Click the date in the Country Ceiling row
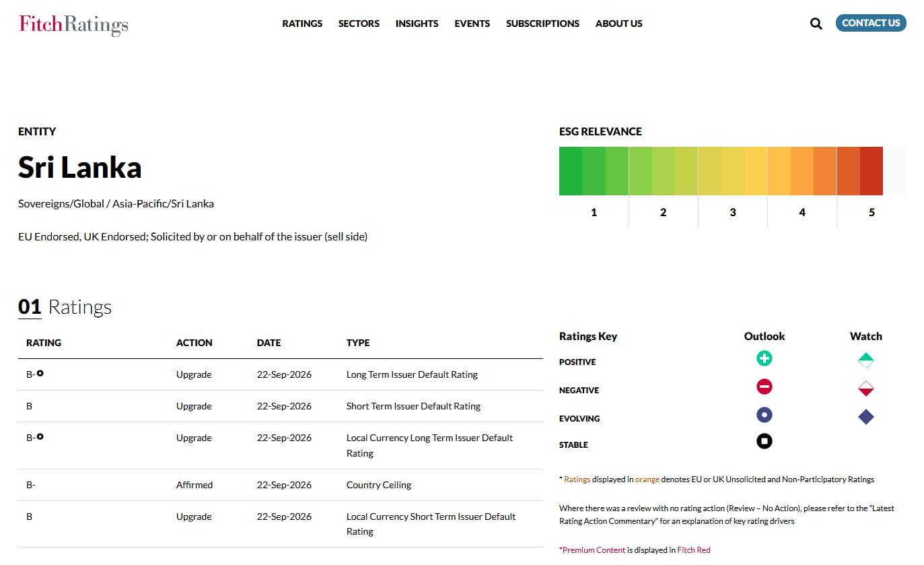924x565 pixels. pos(284,485)
